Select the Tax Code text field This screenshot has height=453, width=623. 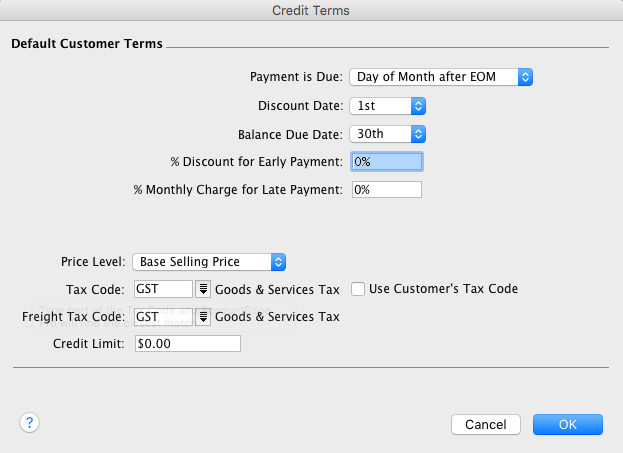tap(163, 289)
